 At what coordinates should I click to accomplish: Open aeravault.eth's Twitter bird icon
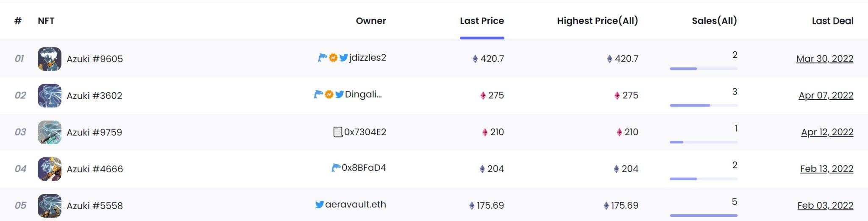[320, 204]
